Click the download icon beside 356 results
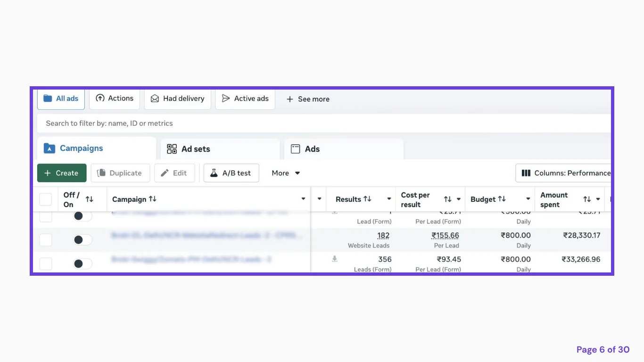This screenshot has height=362, width=644. [334, 259]
